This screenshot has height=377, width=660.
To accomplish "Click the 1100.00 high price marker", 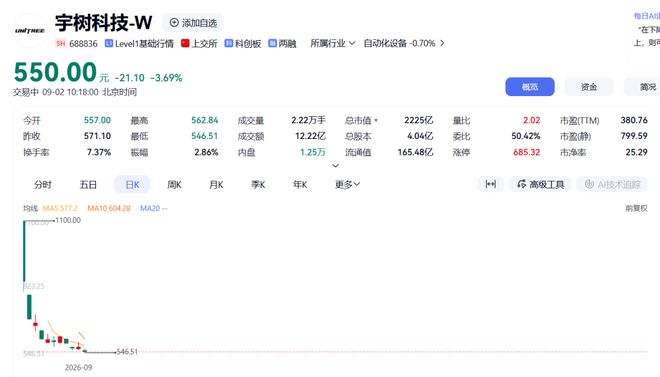I will tap(68, 220).
